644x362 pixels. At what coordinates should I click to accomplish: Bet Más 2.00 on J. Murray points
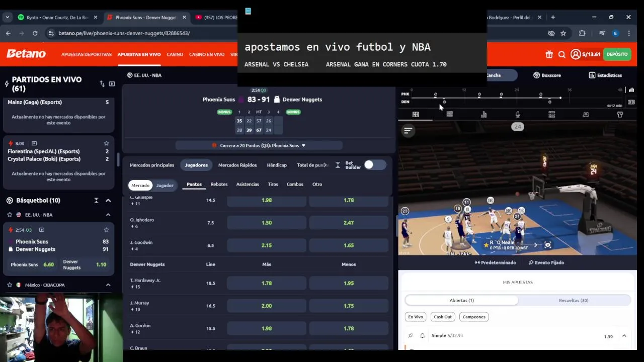click(x=267, y=306)
